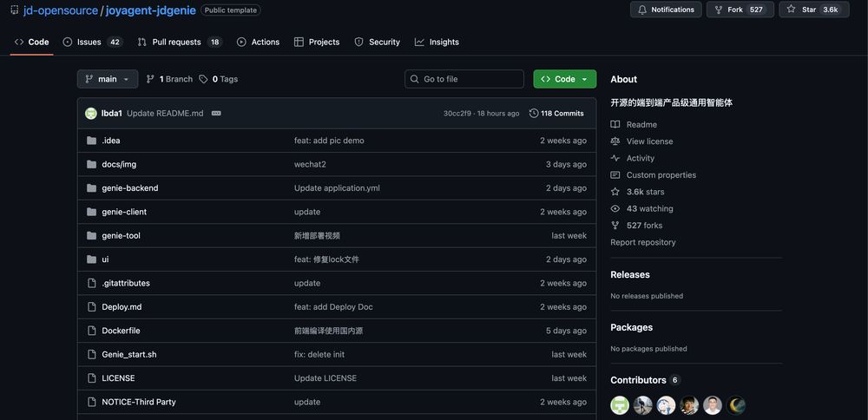Click the Genie_start.sh file icon
This screenshot has height=420, width=868.
pyautogui.click(x=92, y=355)
